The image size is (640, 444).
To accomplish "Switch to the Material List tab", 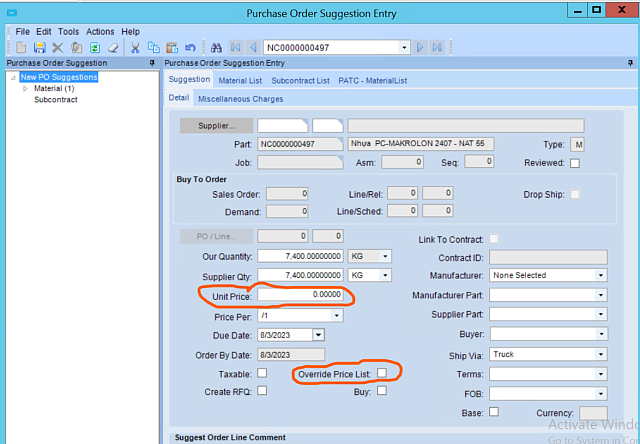I will point(240,81).
